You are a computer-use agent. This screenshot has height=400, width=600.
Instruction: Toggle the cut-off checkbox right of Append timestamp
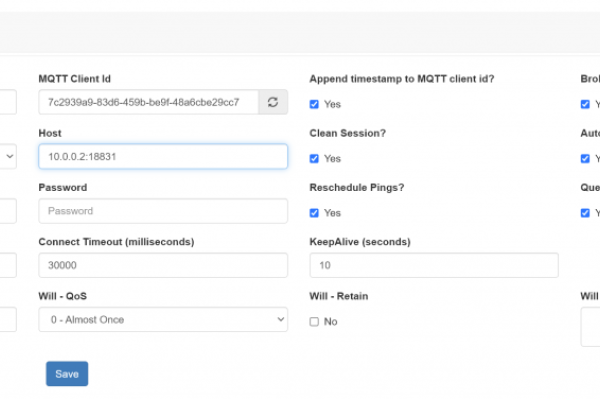[585, 104]
